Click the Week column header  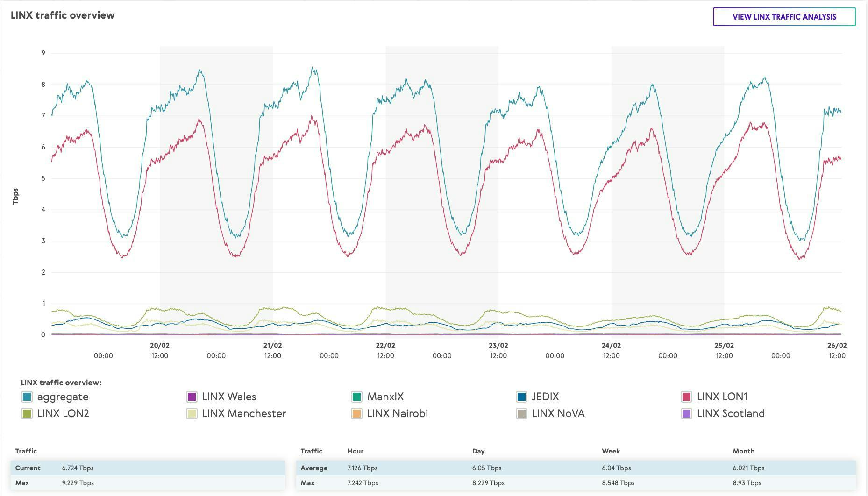[x=611, y=451]
